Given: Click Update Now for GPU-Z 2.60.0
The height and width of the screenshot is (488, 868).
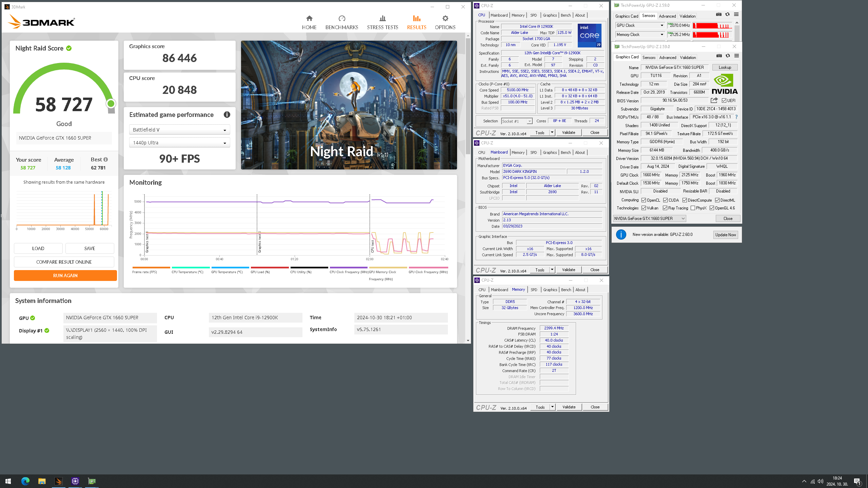Looking at the screenshot, I should click(x=726, y=235).
